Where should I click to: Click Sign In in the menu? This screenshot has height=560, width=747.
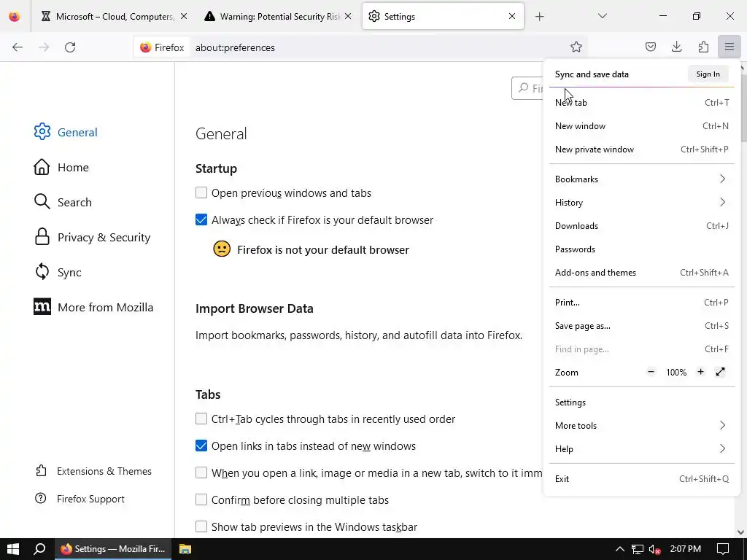(x=708, y=74)
